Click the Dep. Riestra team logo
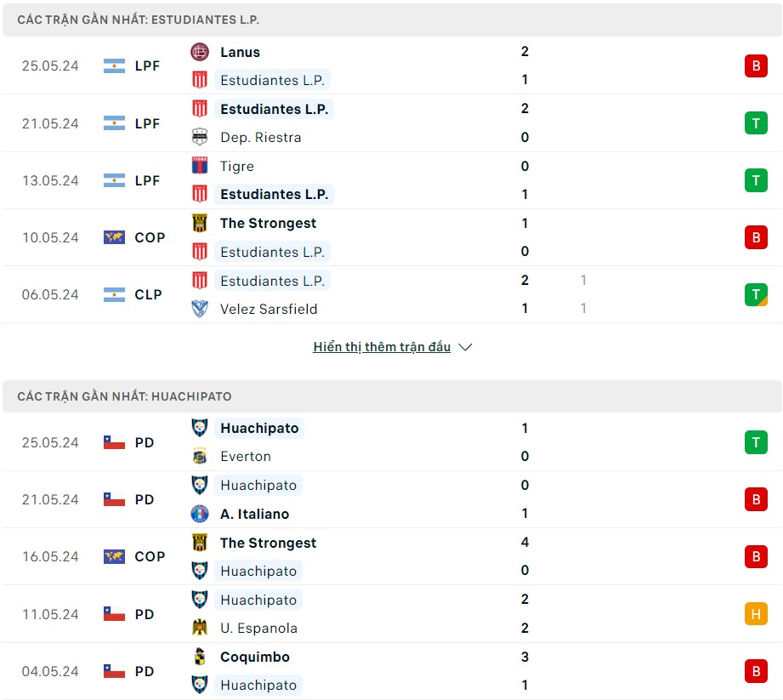Screen dimensions: 783x700 200,137
